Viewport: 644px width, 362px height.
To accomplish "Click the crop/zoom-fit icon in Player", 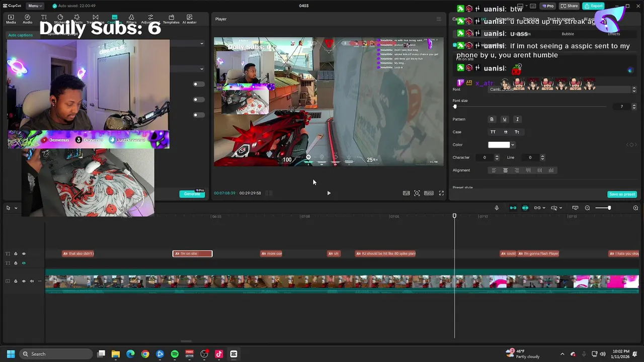I will pyautogui.click(x=417, y=193).
